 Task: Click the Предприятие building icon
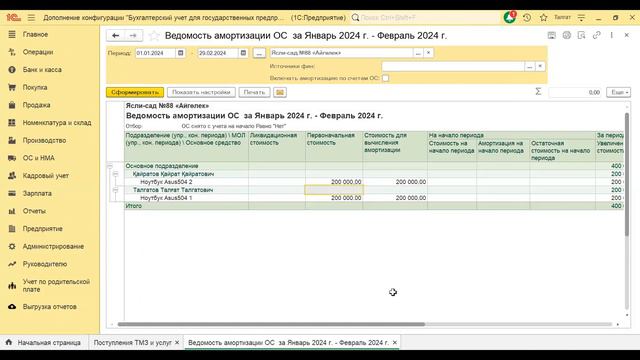click(x=12, y=229)
